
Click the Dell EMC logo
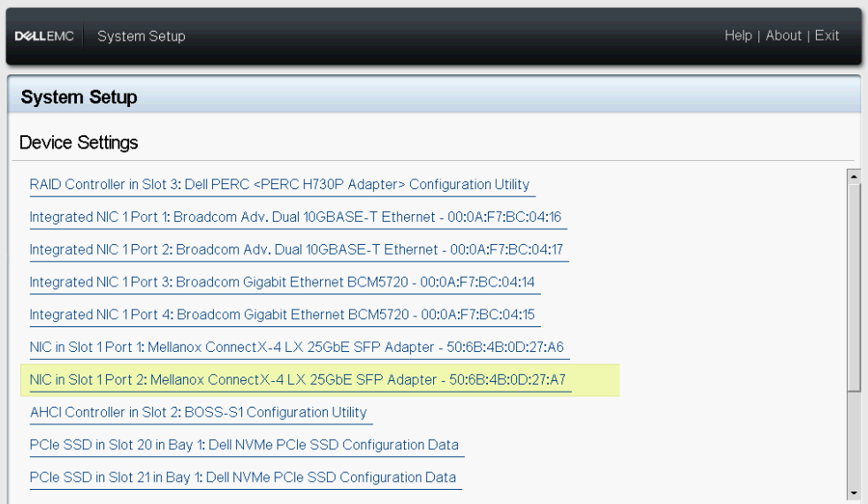44,36
